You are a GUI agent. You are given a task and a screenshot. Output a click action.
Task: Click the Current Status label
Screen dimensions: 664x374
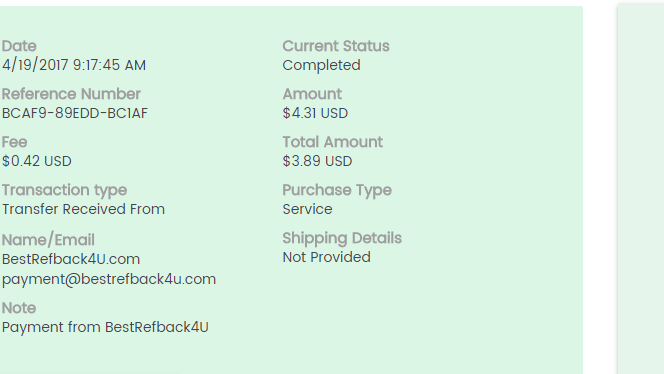pos(336,46)
